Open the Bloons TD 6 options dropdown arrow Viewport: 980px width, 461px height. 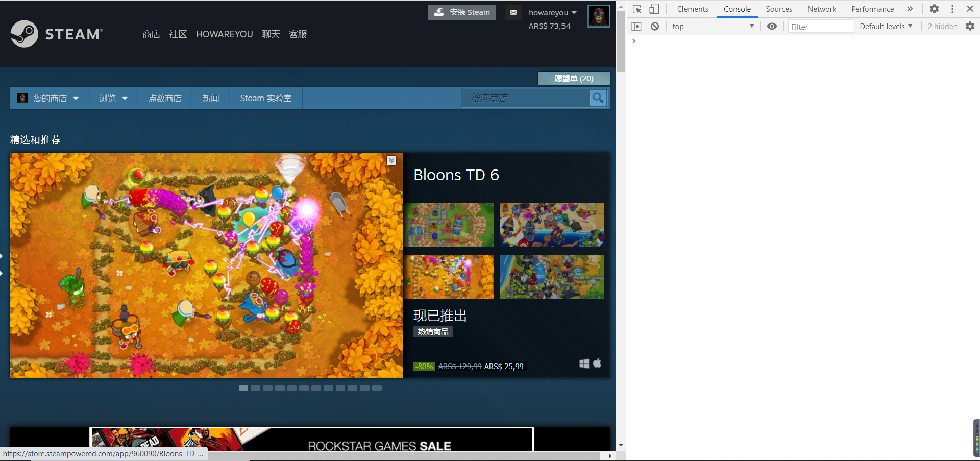point(391,160)
